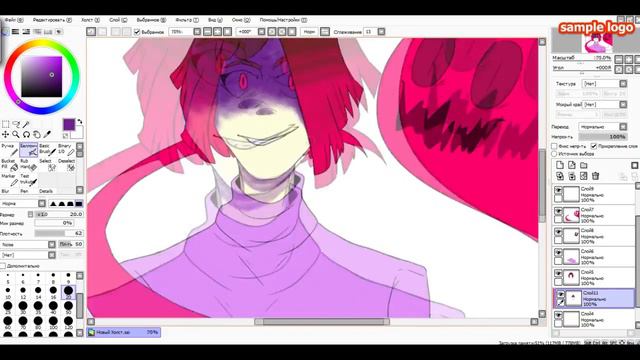
Task: Choose the highlighted Balloon brush tool
Action: [29, 149]
